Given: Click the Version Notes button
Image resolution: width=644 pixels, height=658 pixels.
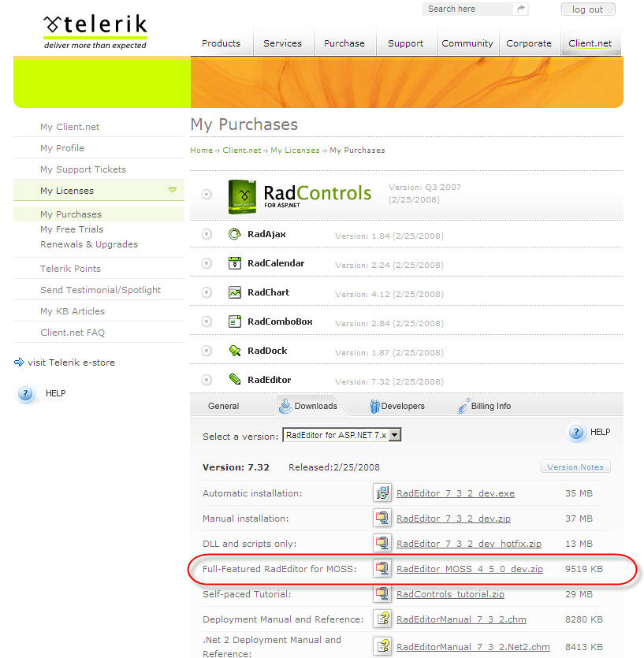Looking at the screenshot, I should tap(575, 467).
